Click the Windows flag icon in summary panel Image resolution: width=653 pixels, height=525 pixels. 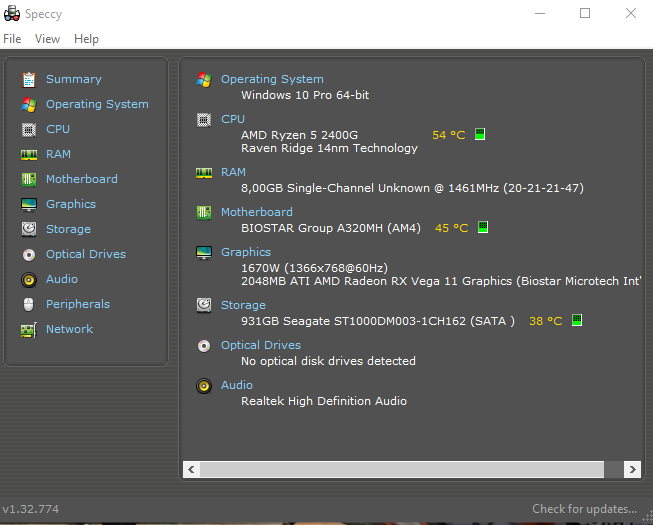pos(204,79)
